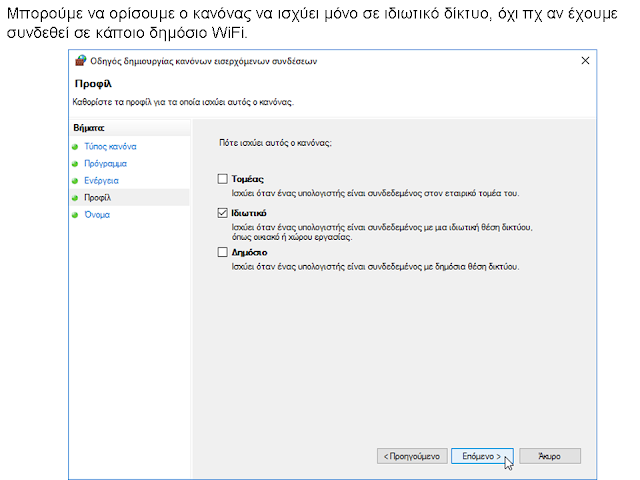The height and width of the screenshot is (480, 640).
Task: Uncheck the Ιδιωτικό (Private) profile checkbox
Action: click(222, 213)
